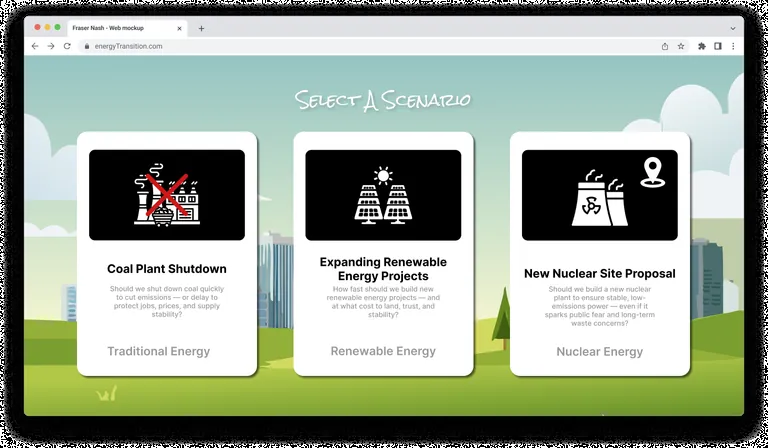Image resolution: width=768 pixels, height=448 pixels.
Task: Open a new tab with plus icon
Action: click(x=201, y=28)
